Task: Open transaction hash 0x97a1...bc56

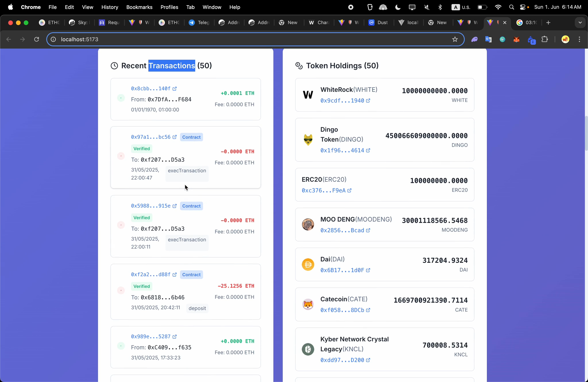Action: click(x=151, y=137)
